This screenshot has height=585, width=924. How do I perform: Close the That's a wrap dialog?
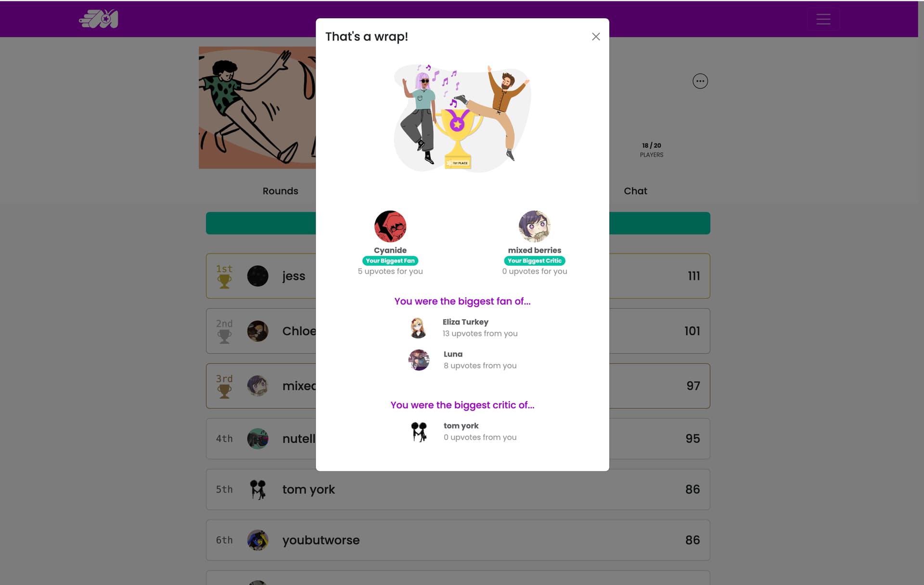coord(596,37)
